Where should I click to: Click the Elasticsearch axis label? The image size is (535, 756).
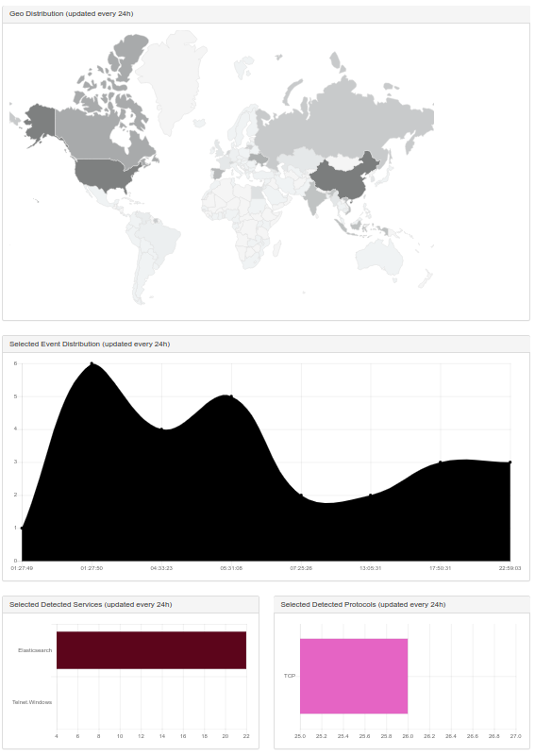tap(35, 650)
